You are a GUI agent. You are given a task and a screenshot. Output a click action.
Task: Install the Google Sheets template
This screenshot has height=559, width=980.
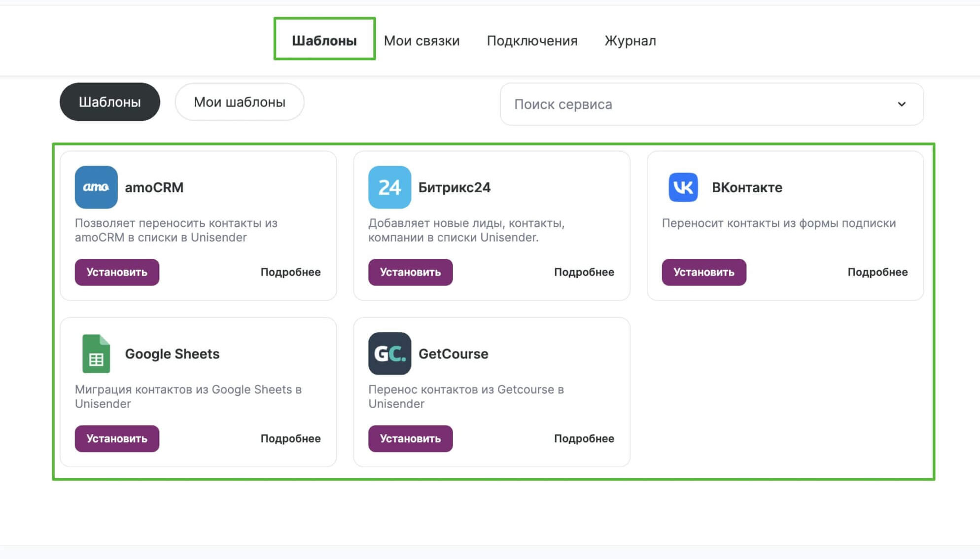click(117, 438)
